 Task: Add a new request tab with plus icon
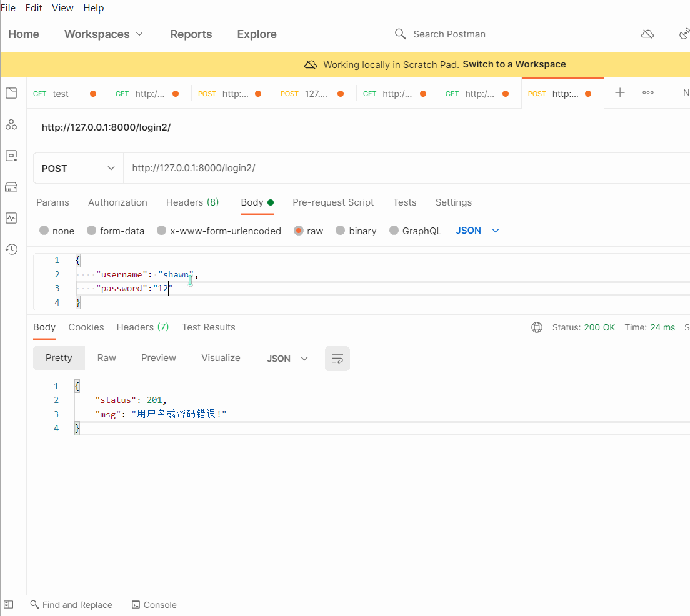click(620, 93)
